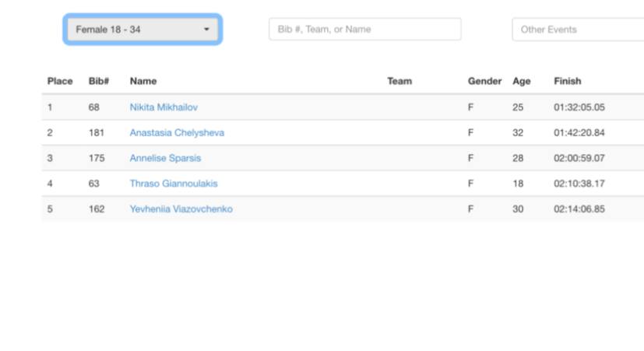The width and height of the screenshot is (644, 351).
Task: Click the Name column header
Action: pos(143,81)
